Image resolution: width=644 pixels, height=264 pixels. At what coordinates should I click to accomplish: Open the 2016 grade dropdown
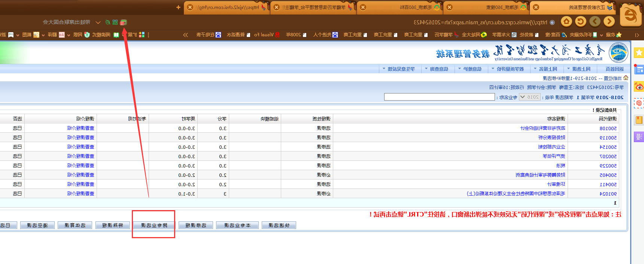tap(530, 97)
